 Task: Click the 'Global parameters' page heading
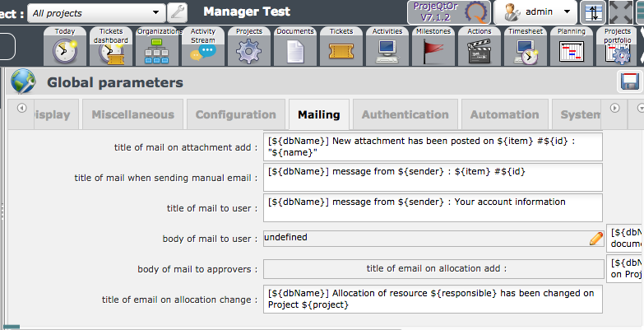click(x=115, y=82)
